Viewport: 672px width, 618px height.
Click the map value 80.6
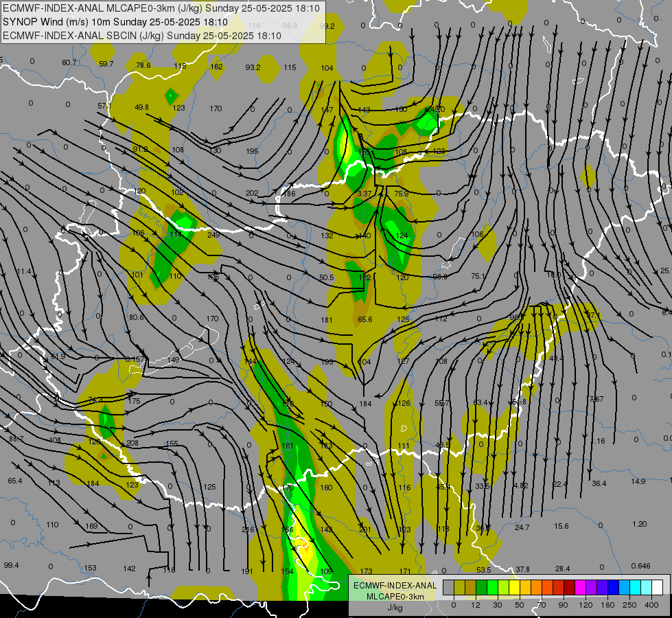point(137,317)
